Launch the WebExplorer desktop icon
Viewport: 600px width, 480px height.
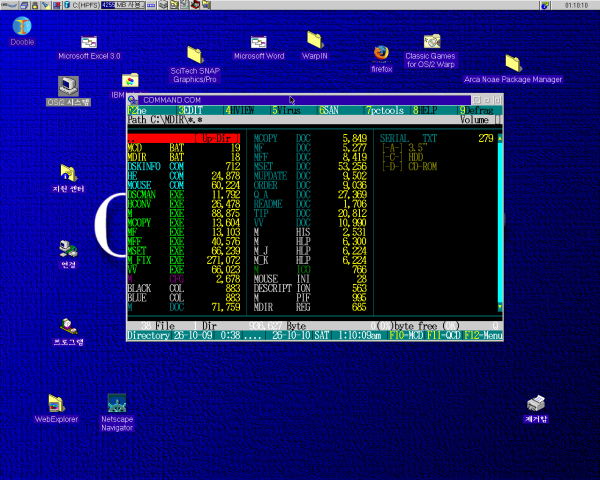[56, 403]
